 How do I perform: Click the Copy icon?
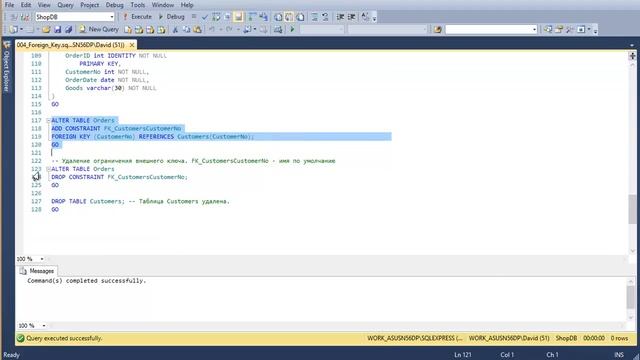187,29
